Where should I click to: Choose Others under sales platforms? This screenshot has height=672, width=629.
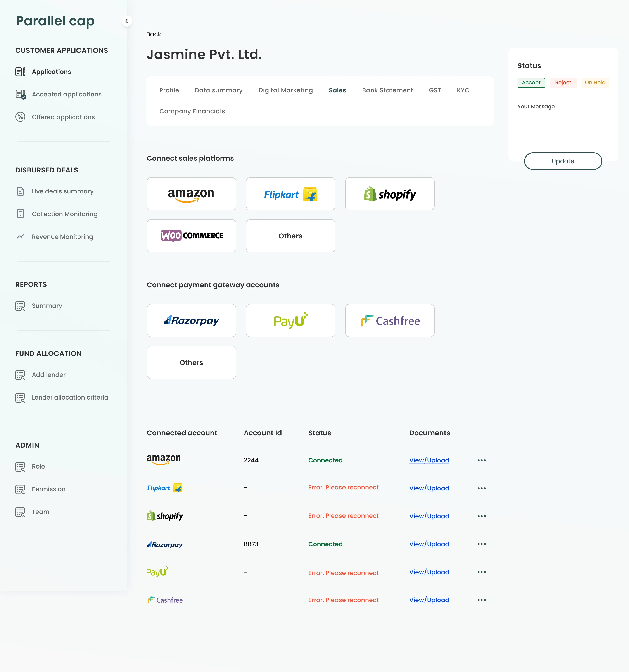(x=290, y=236)
